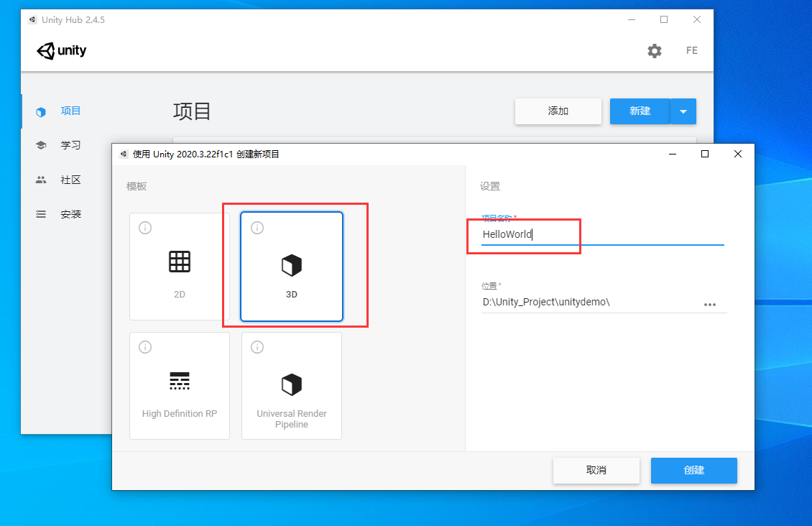
Task: Click the dialog title bar Unity icon
Action: 124,154
